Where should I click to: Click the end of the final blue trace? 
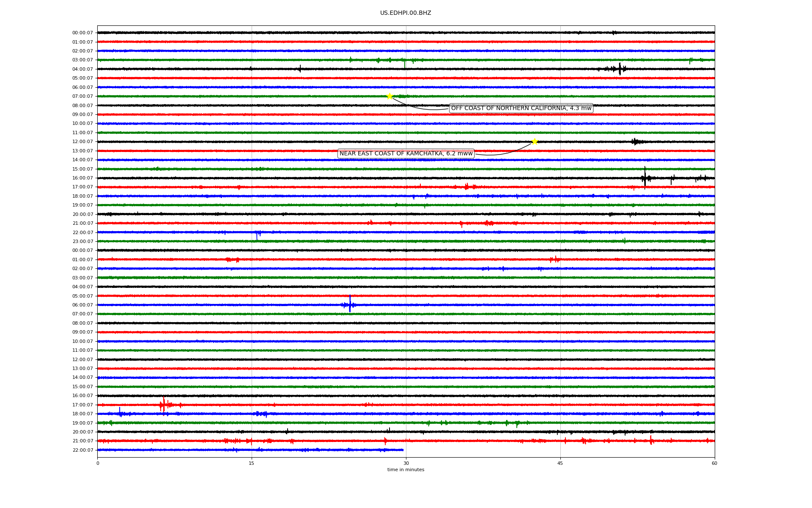pyautogui.click(x=403, y=450)
